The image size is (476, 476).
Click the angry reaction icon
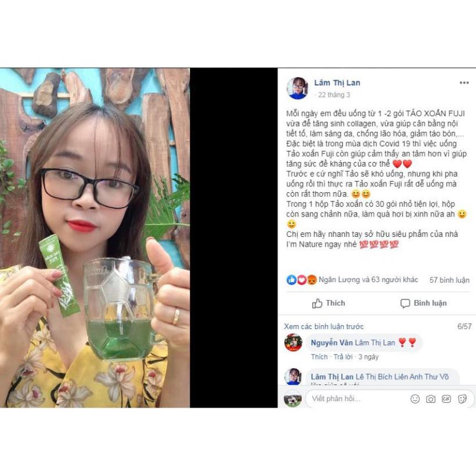point(312,280)
